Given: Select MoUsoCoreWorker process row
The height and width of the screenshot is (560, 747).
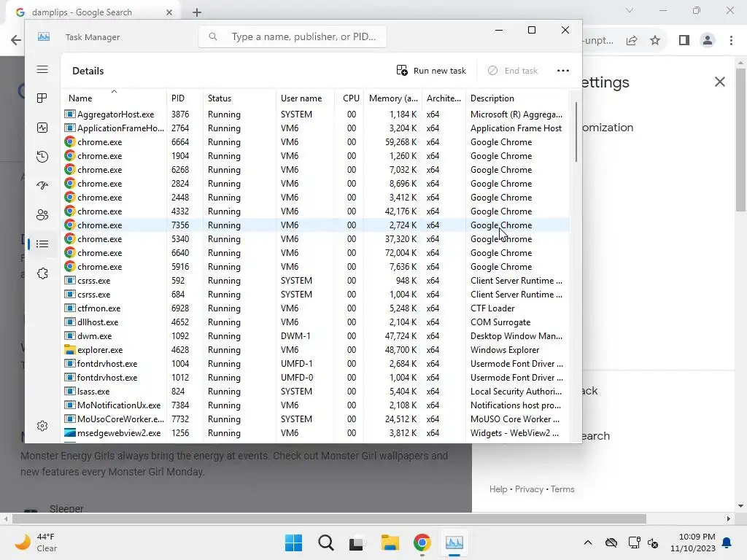Looking at the screenshot, I should pos(315,419).
